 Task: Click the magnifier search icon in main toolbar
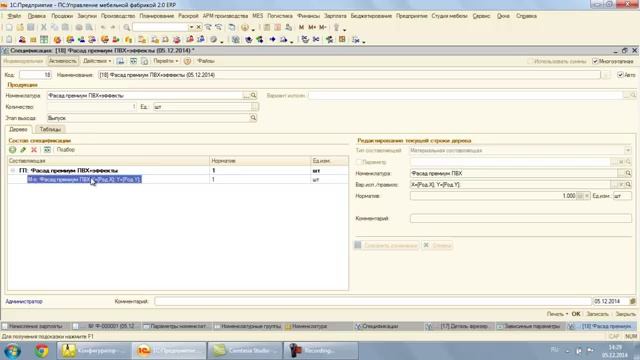[x=127, y=27]
